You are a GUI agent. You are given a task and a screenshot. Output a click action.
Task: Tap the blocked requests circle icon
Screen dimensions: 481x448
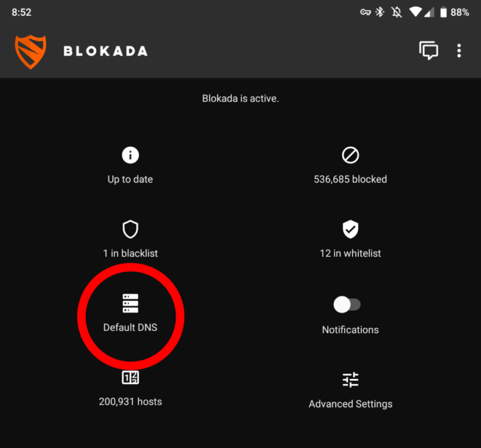[x=350, y=155]
